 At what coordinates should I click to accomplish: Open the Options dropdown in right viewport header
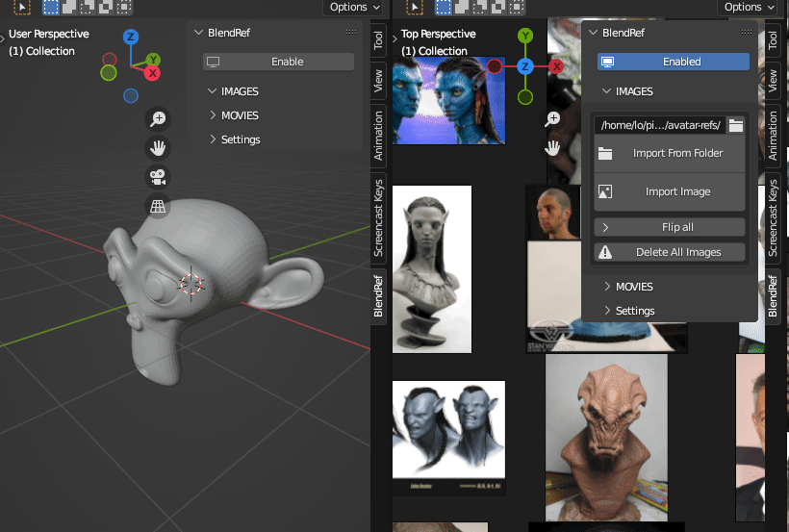(x=749, y=7)
